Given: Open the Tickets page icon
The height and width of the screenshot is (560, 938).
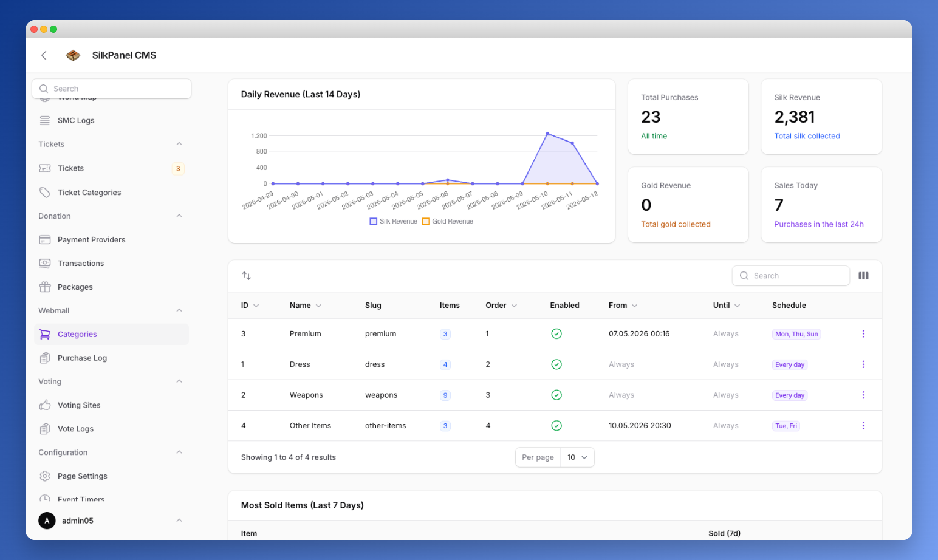Looking at the screenshot, I should coord(45,168).
